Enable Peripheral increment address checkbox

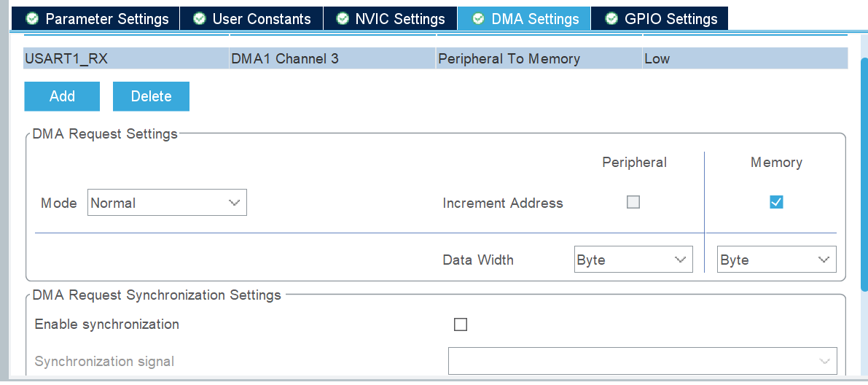click(633, 203)
